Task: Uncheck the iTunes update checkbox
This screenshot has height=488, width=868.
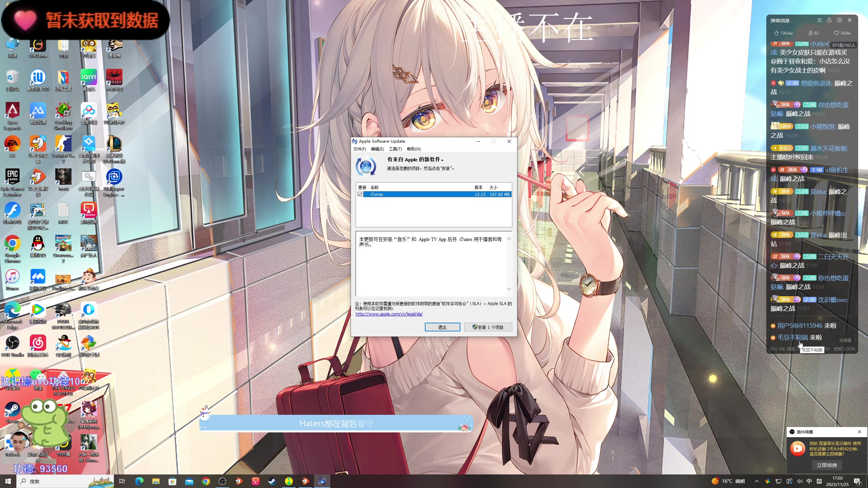Action: (360, 194)
